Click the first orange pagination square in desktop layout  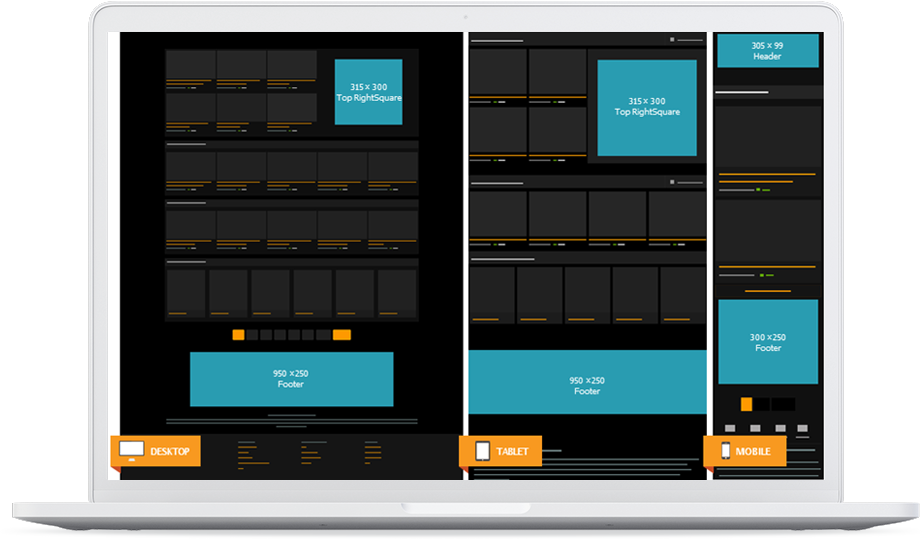coord(238,335)
